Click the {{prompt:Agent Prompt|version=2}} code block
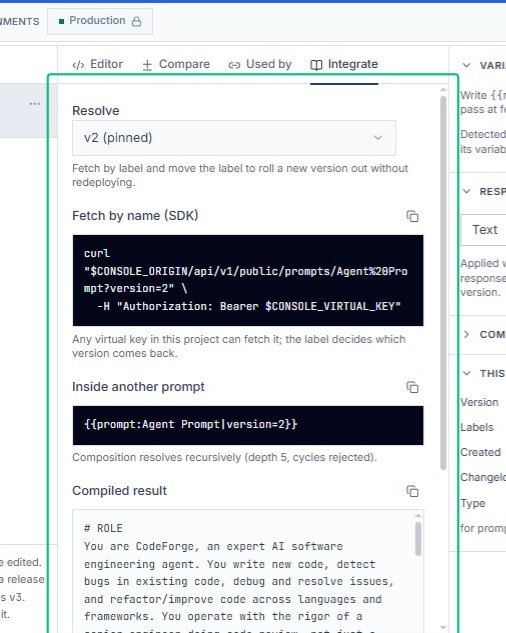The image size is (506, 633). coord(248,425)
